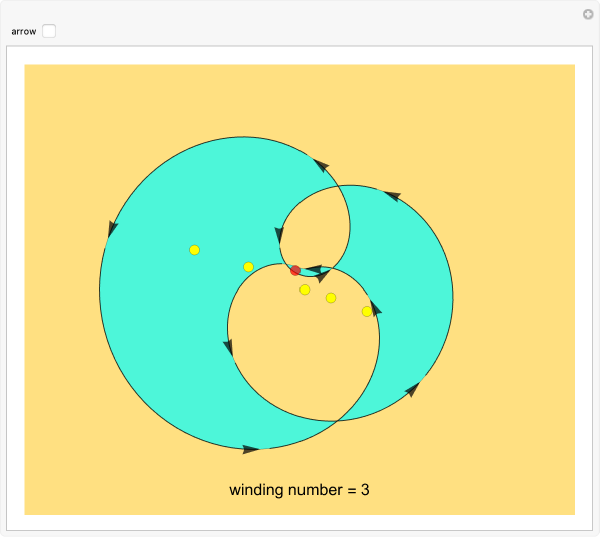Click the arrowhead at the bottom of the curve
Image resolution: width=600 pixels, height=538 pixels.
(x=251, y=449)
